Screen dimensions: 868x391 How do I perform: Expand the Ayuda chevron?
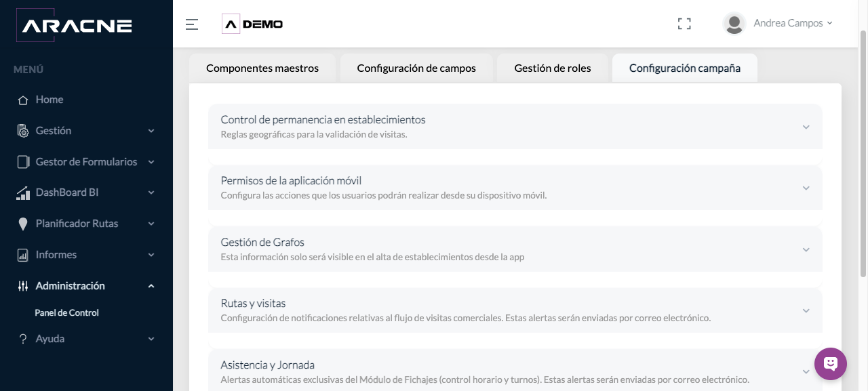[x=151, y=339]
